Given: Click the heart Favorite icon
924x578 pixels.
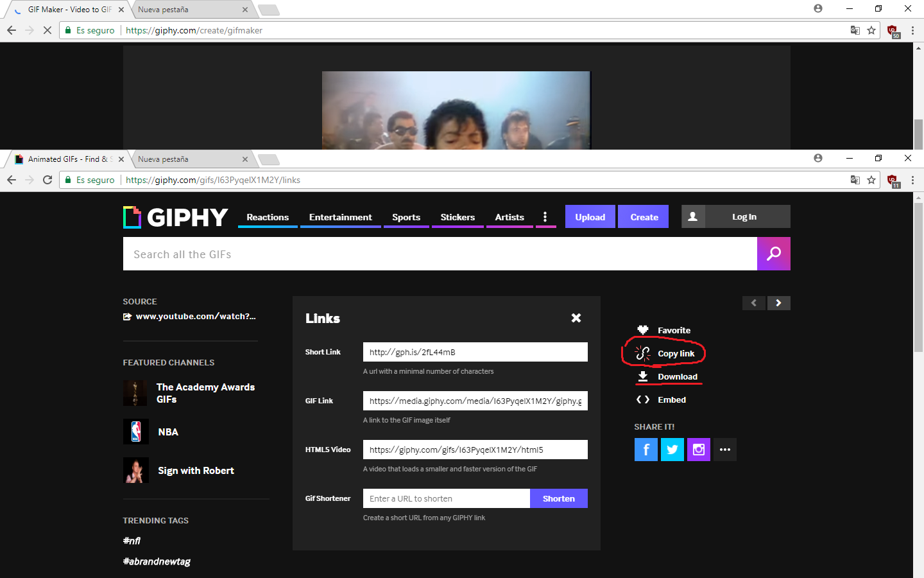Looking at the screenshot, I should tap(643, 330).
